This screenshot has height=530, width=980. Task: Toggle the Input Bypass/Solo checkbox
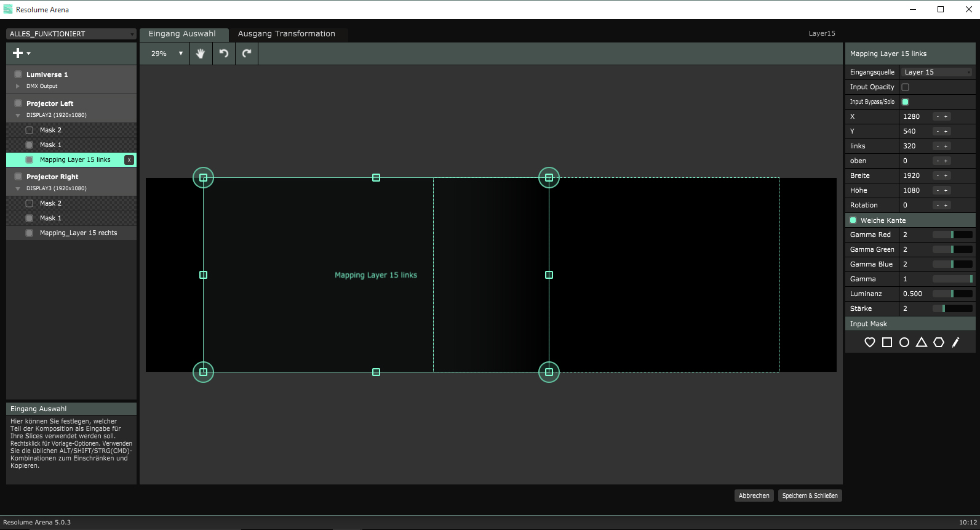[905, 102]
